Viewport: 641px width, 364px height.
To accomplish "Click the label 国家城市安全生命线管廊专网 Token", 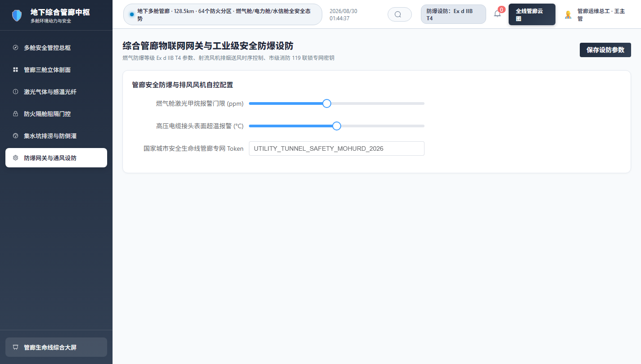I will [194, 148].
